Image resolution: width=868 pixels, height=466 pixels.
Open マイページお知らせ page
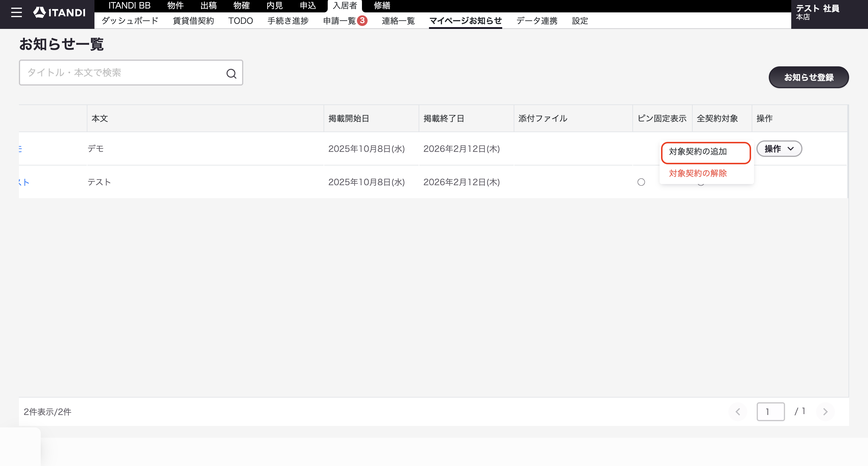(x=466, y=21)
